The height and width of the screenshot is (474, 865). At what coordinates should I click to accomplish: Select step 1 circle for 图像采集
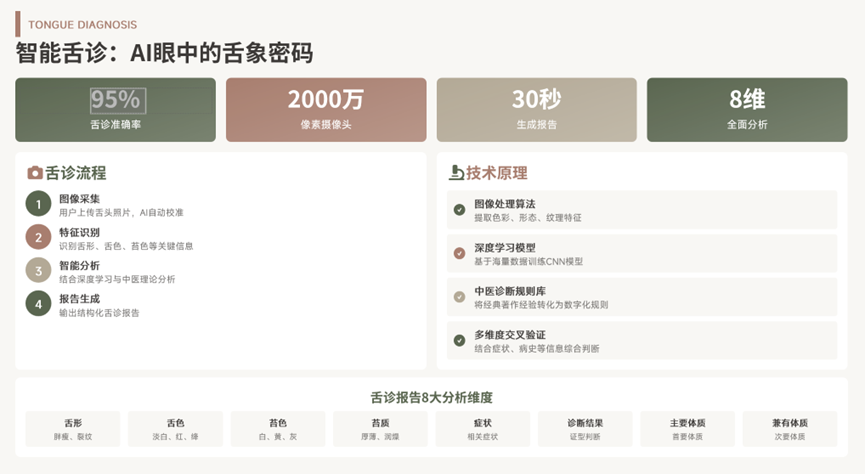38,205
